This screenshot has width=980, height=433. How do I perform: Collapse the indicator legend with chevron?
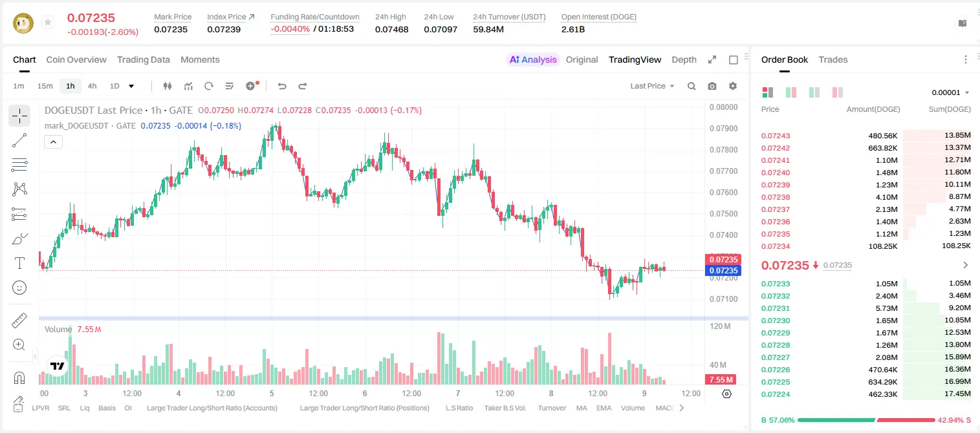coord(53,142)
